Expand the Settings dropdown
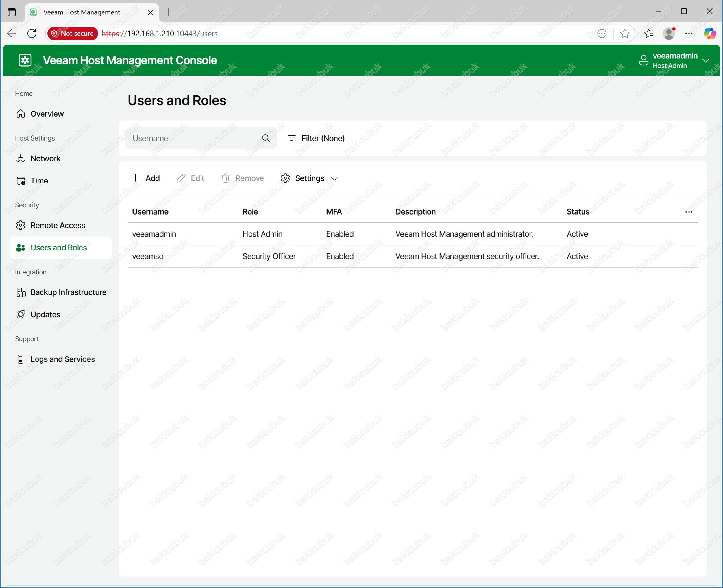 point(309,178)
